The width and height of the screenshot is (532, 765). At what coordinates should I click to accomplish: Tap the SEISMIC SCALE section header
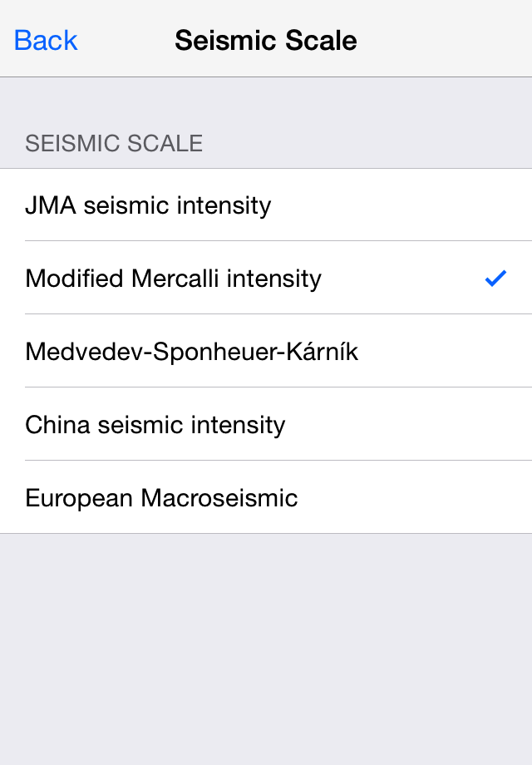pyautogui.click(x=114, y=143)
